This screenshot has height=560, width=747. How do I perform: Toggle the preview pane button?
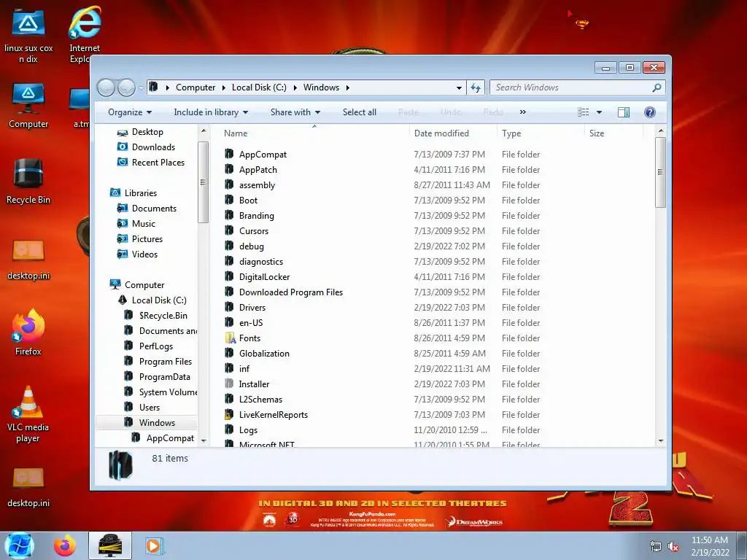(624, 112)
